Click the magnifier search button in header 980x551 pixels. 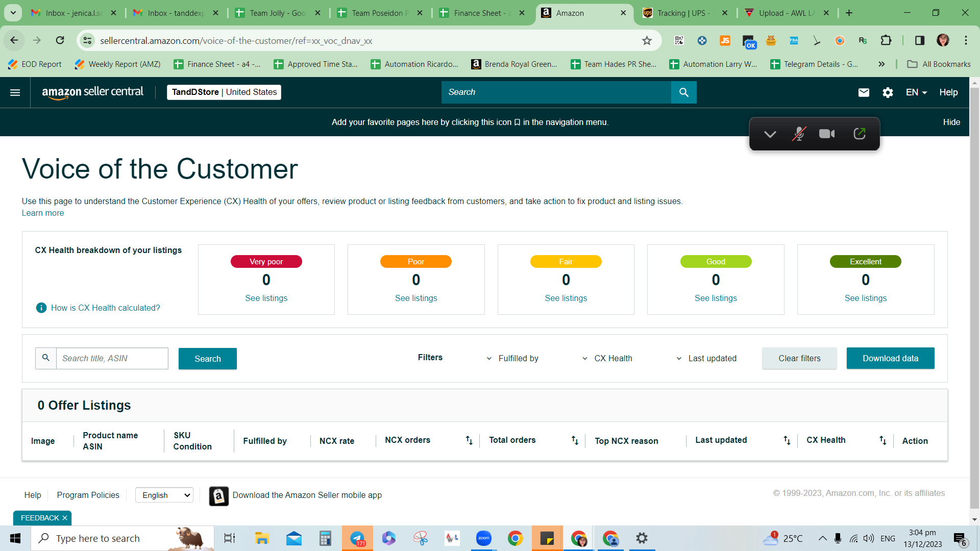(x=684, y=92)
